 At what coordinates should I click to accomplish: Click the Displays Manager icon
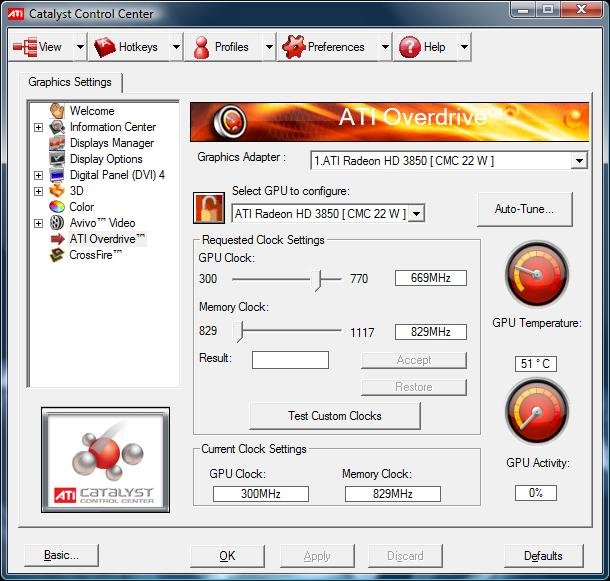(x=57, y=143)
